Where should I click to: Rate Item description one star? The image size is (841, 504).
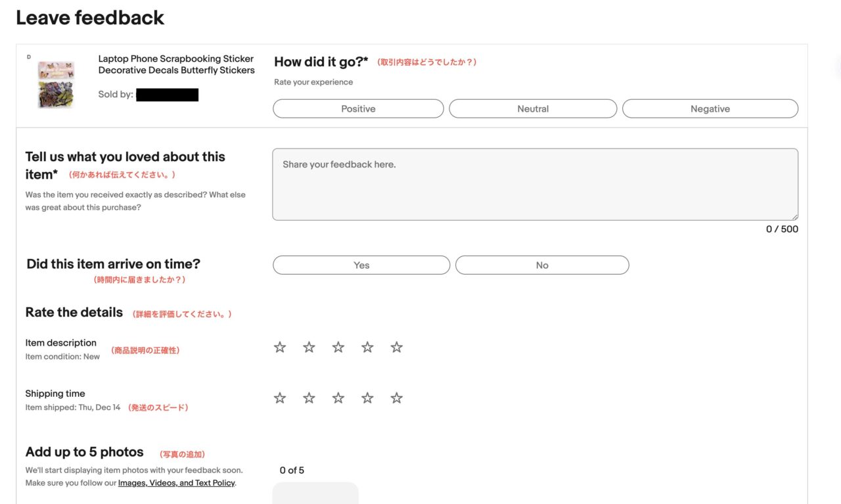pyautogui.click(x=280, y=348)
